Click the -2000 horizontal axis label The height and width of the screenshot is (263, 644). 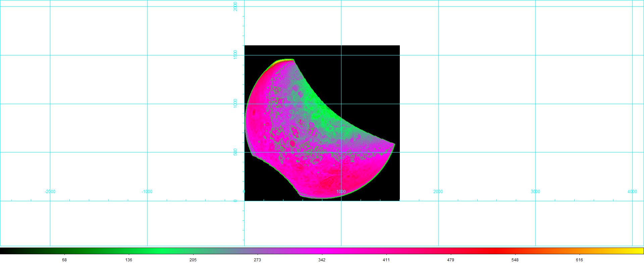pos(50,191)
